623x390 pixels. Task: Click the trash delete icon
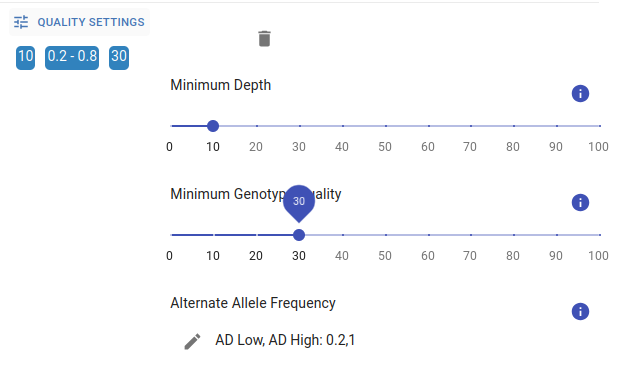point(264,39)
